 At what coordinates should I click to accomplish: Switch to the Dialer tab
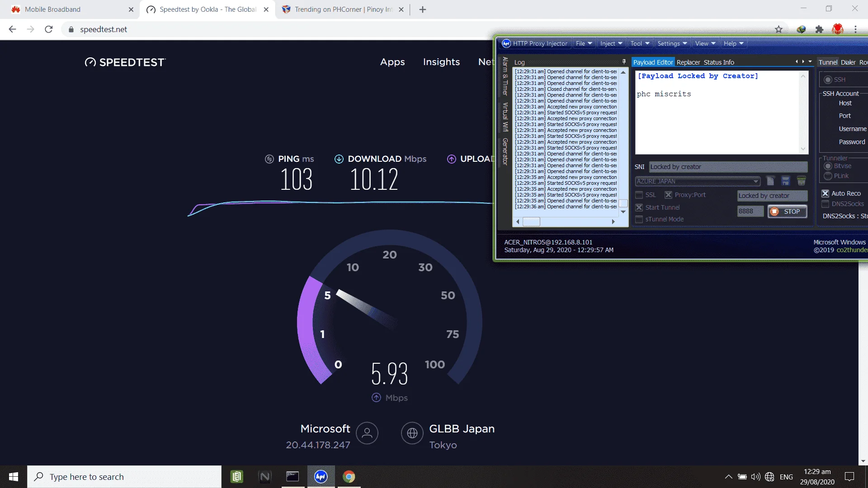click(x=848, y=62)
